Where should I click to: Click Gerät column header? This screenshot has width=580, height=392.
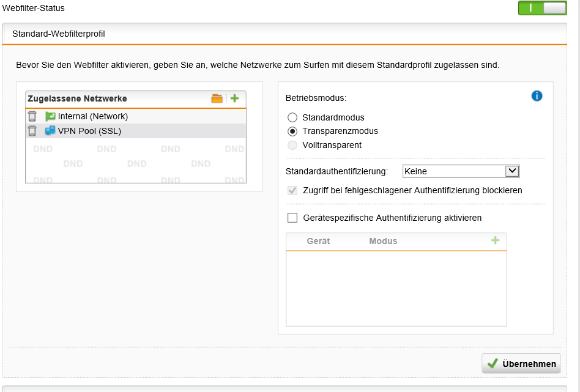click(x=318, y=242)
